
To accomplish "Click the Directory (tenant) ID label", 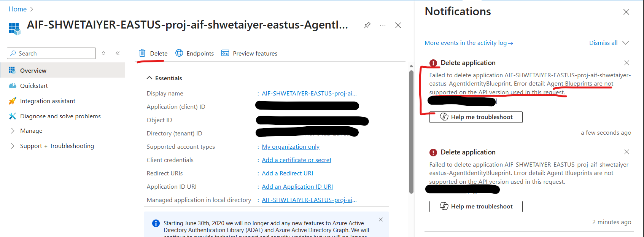I will click(174, 133).
